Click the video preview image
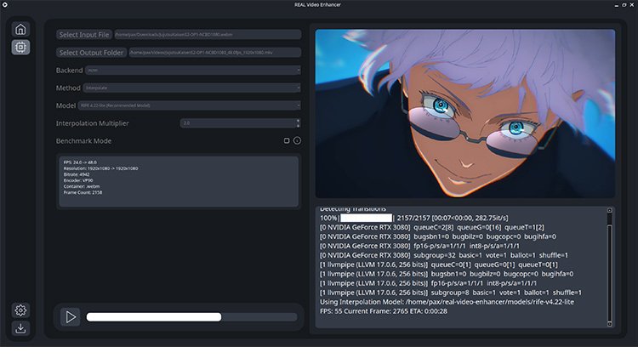Screen dimensions: 638x364 [x=465, y=113]
